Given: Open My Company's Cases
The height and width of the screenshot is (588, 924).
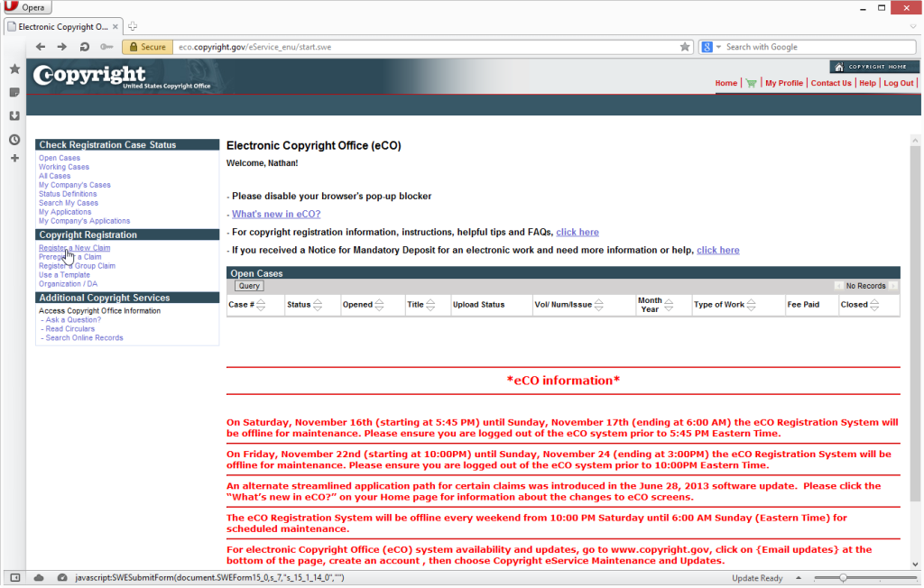Looking at the screenshot, I should (75, 185).
